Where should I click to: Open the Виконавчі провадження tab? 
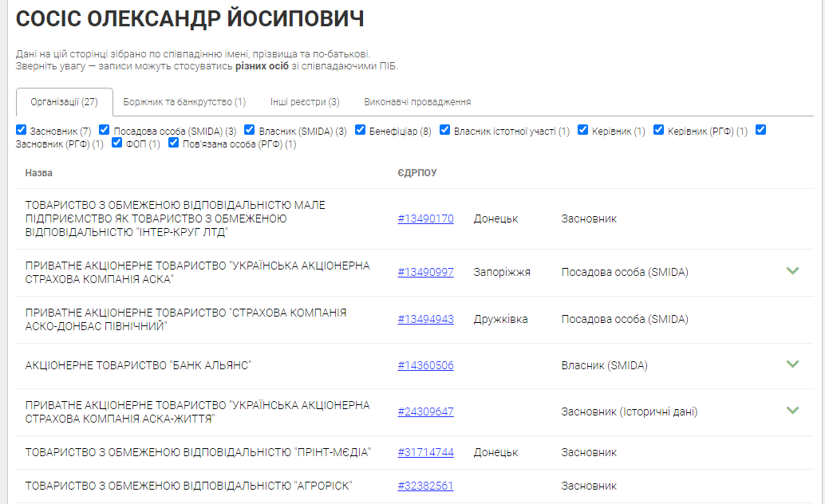click(x=416, y=102)
